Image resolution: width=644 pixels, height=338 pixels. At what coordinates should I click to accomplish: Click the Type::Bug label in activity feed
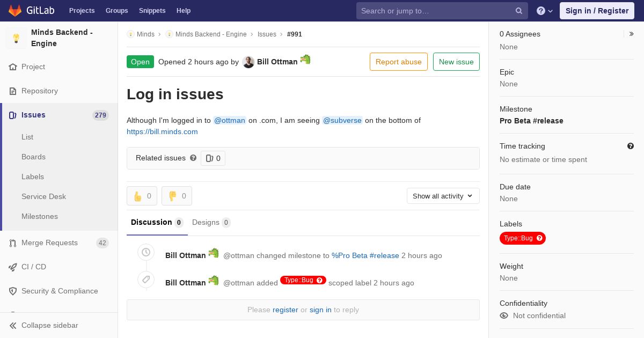point(303,280)
